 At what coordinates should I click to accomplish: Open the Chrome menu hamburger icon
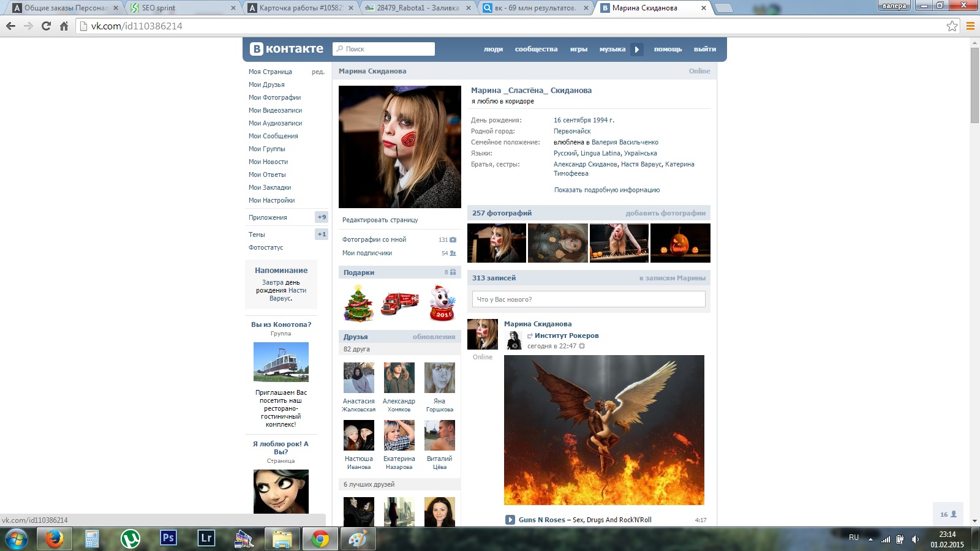click(970, 26)
